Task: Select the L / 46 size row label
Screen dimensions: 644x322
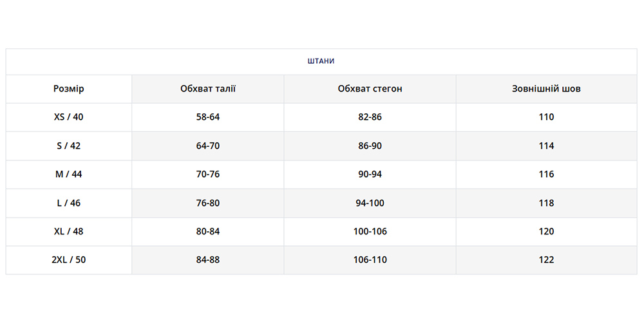Action: [69, 203]
